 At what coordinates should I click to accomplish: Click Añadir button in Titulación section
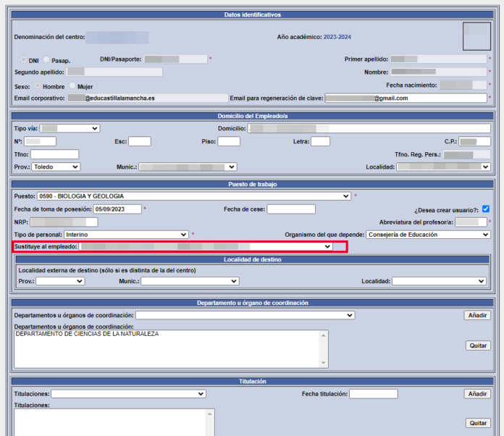coord(477,394)
